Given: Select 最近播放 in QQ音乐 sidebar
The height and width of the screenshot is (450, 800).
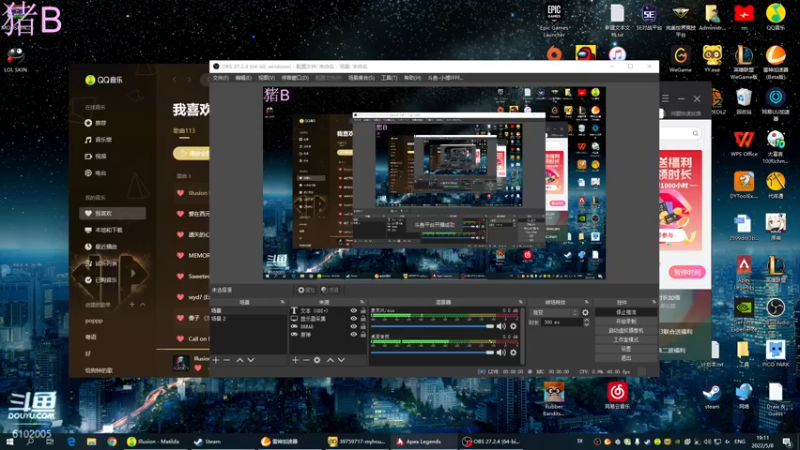Looking at the screenshot, I should (x=101, y=247).
